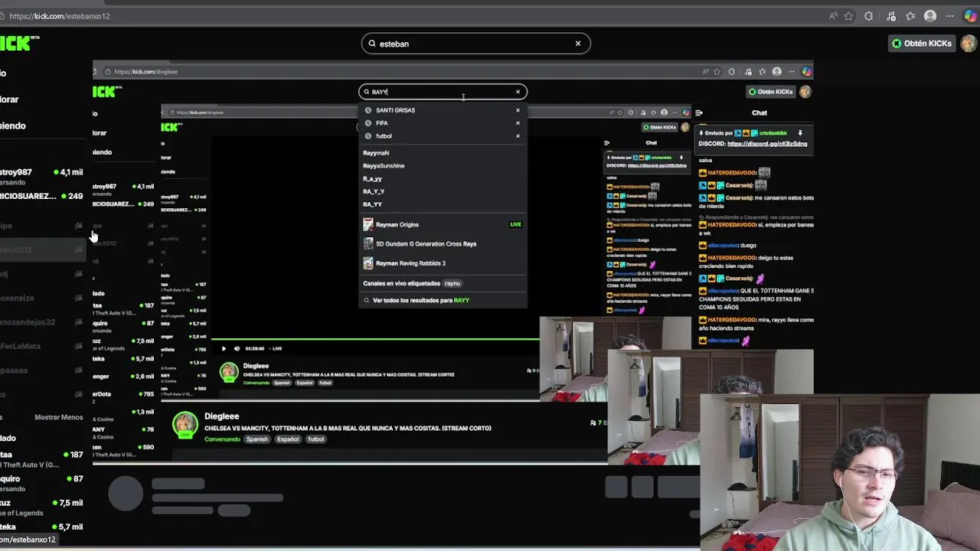This screenshot has width=980, height=551.
Task: Click the favorites star in nested browser toolbar
Action: click(x=717, y=72)
